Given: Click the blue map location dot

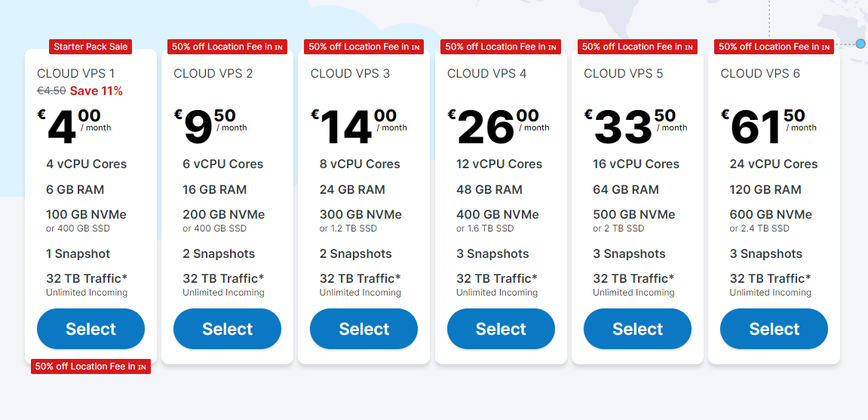Looking at the screenshot, I should coord(860,44).
